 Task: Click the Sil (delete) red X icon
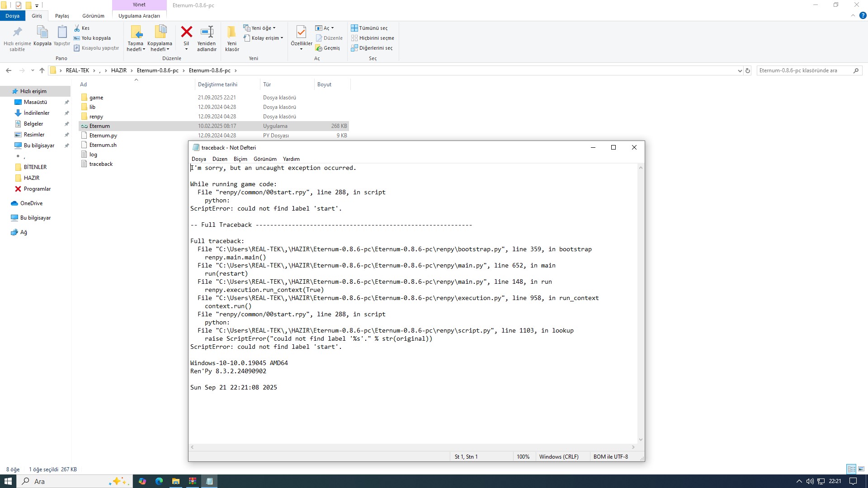tap(186, 32)
